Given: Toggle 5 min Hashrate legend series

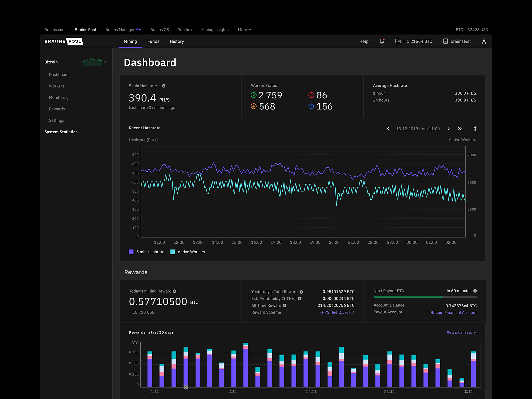Looking at the screenshot, I should click(147, 252).
